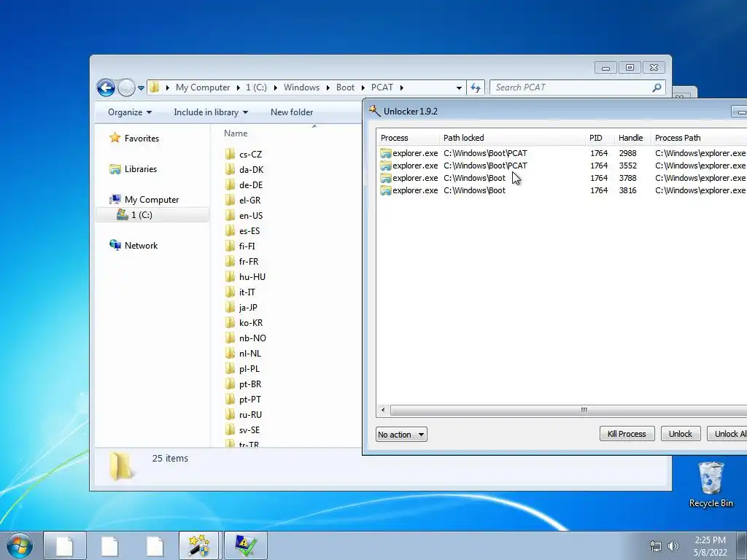This screenshot has width=747, height=560.
Task: Open the address bar history dropdown
Action: click(x=459, y=87)
